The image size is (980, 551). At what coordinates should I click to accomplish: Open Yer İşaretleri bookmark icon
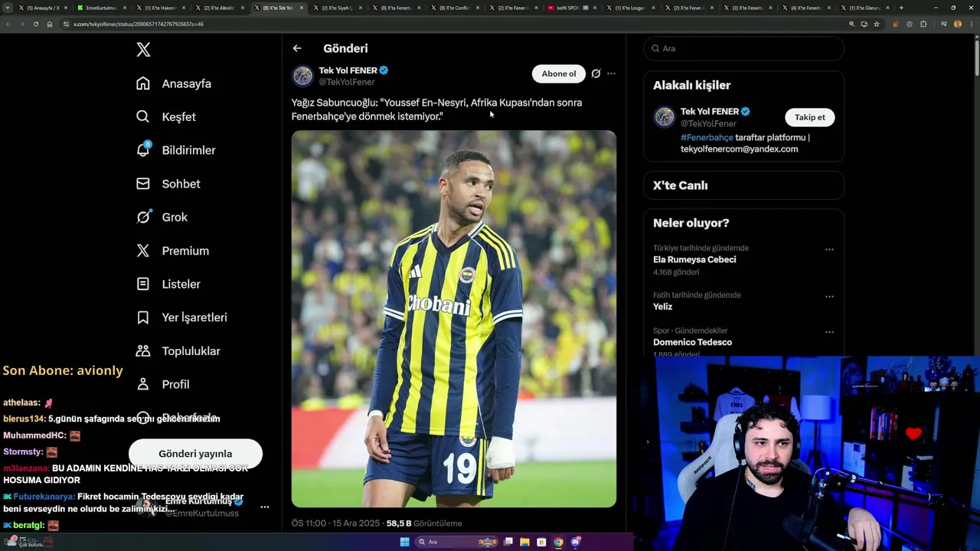[143, 317]
